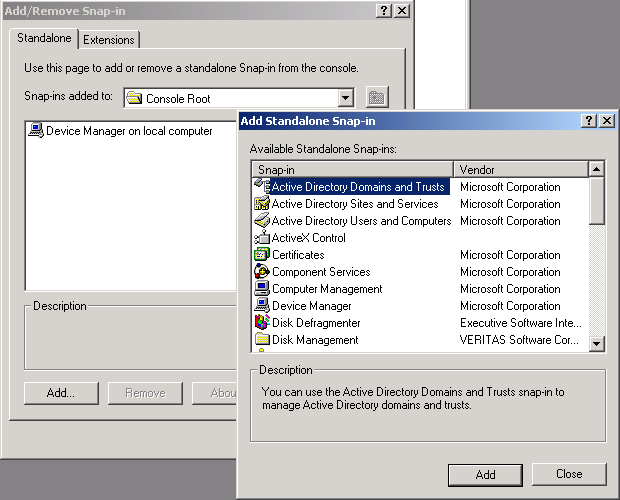Click Close in Add Standalone Snap-in dialog
The image size is (620, 500).
pos(569,474)
